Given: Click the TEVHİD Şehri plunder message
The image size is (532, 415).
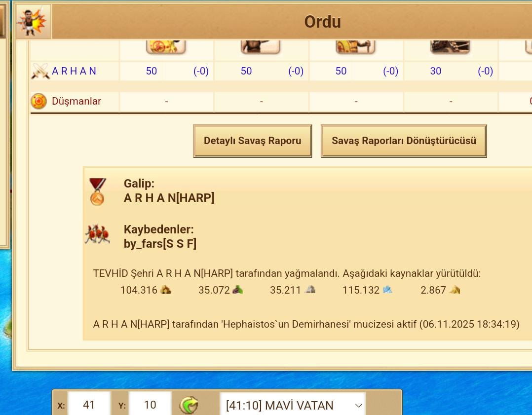Looking at the screenshot, I should [x=287, y=273].
